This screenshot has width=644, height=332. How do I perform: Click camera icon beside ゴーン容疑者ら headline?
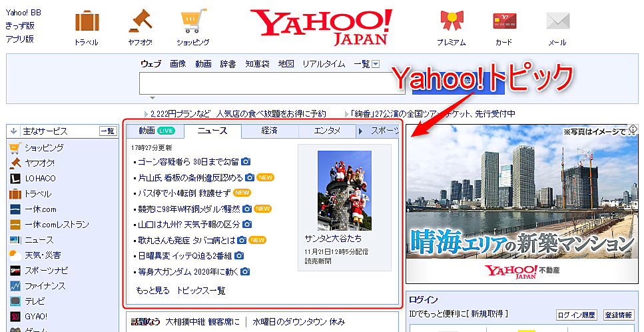click(246, 161)
